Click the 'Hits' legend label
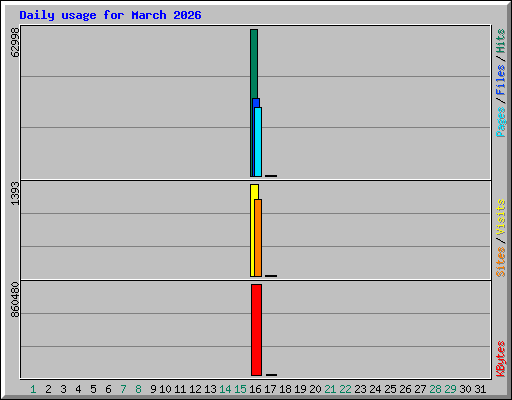The height and width of the screenshot is (400, 512). click(501, 41)
